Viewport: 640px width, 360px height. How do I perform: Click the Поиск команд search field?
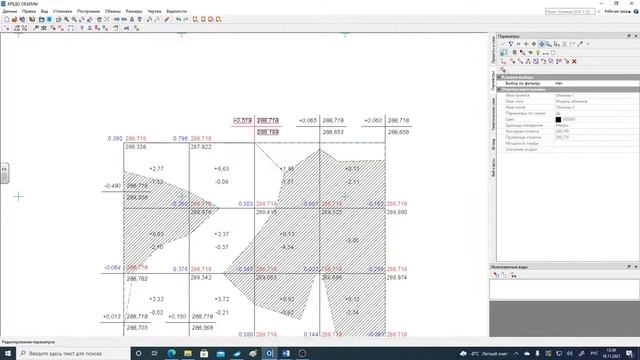[x=570, y=12]
